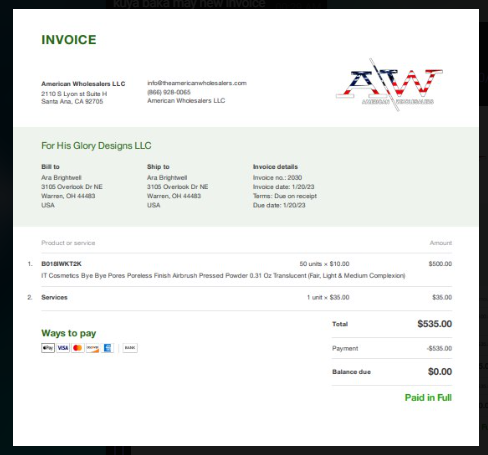Click the 50 units × $10.00 quantity
Viewport: 488px width, 455px height.
click(x=324, y=264)
